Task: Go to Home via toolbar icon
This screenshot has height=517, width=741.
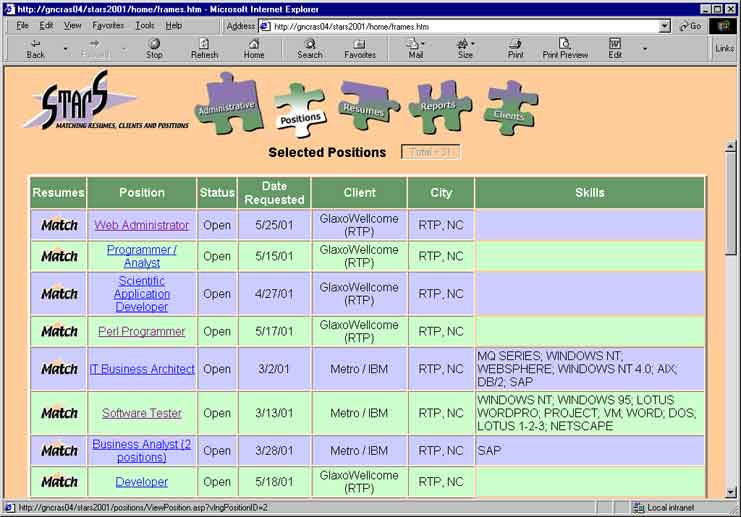Action: pos(254,49)
